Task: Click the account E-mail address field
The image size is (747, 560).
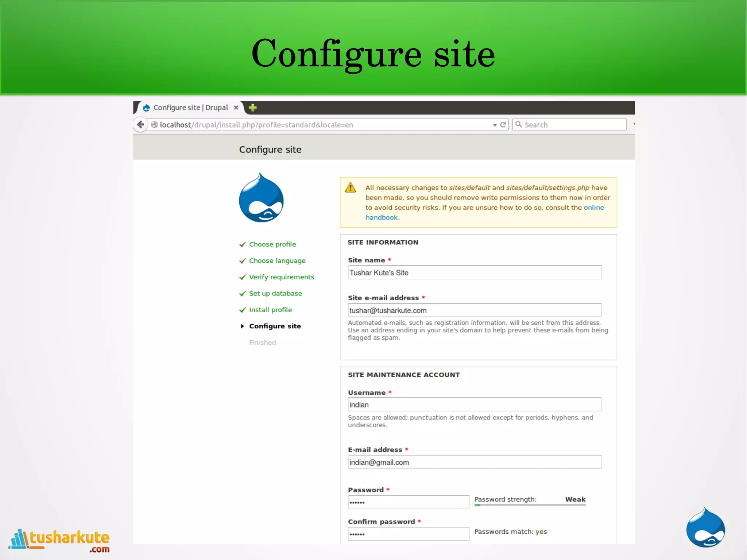Action: tap(475, 462)
